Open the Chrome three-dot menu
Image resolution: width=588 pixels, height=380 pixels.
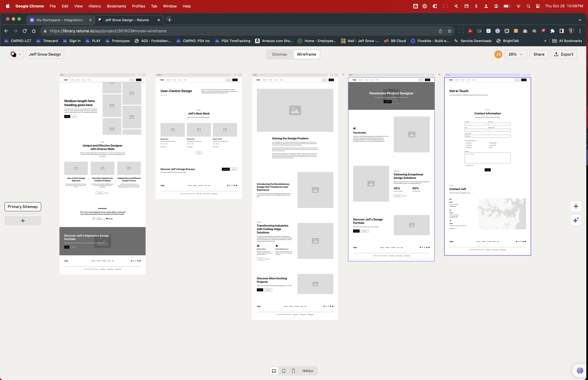[x=580, y=31]
